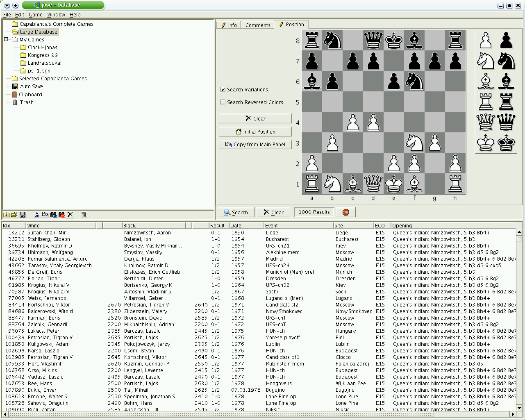
Task: Open the window menu arrow in title bar
Action: 7,5
